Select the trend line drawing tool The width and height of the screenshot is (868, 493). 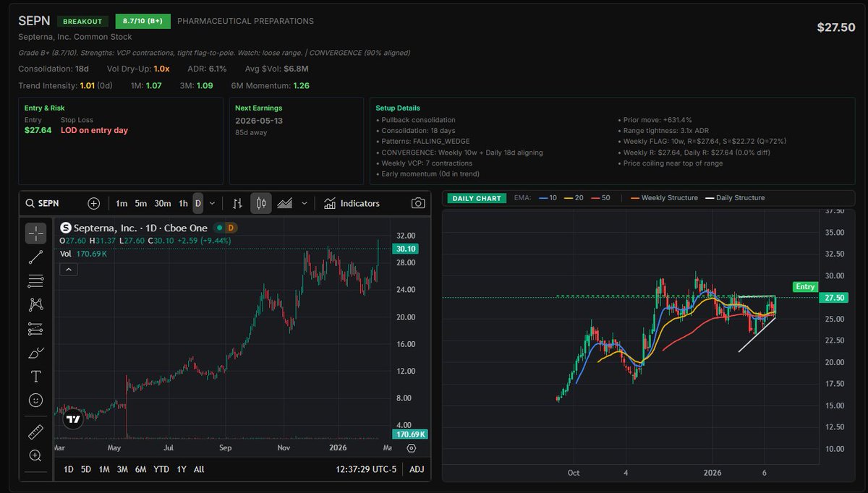click(35, 257)
